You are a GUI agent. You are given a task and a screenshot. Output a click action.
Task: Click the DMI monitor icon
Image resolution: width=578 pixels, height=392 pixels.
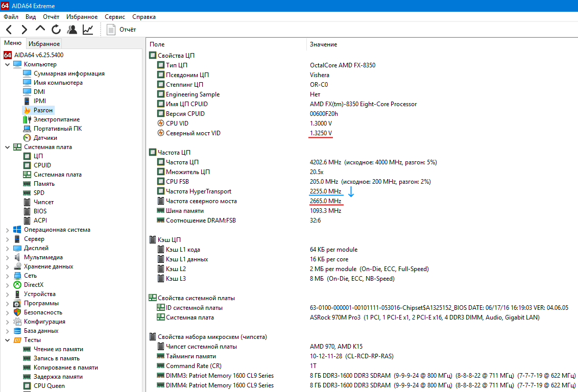[x=27, y=92]
